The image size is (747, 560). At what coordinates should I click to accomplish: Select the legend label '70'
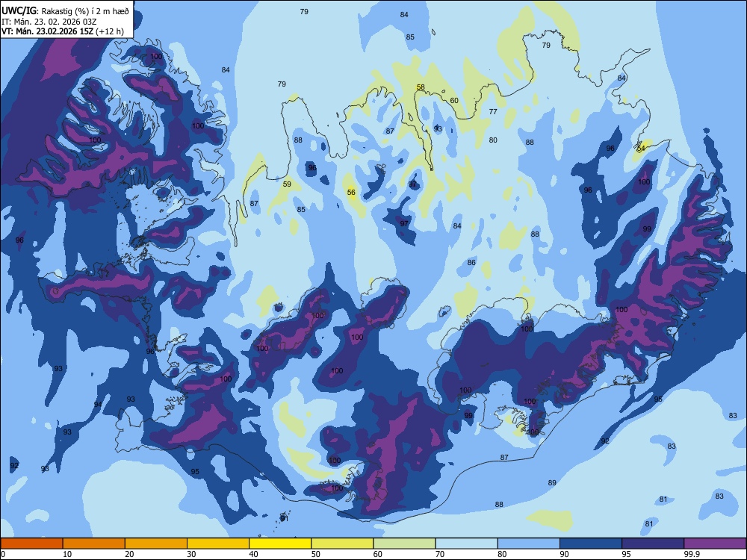click(x=440, y=554)
